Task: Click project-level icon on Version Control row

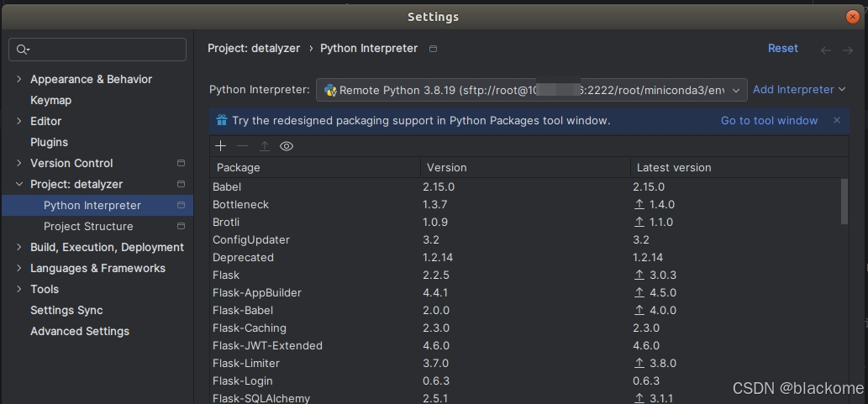Action: [x=181, y=163]
